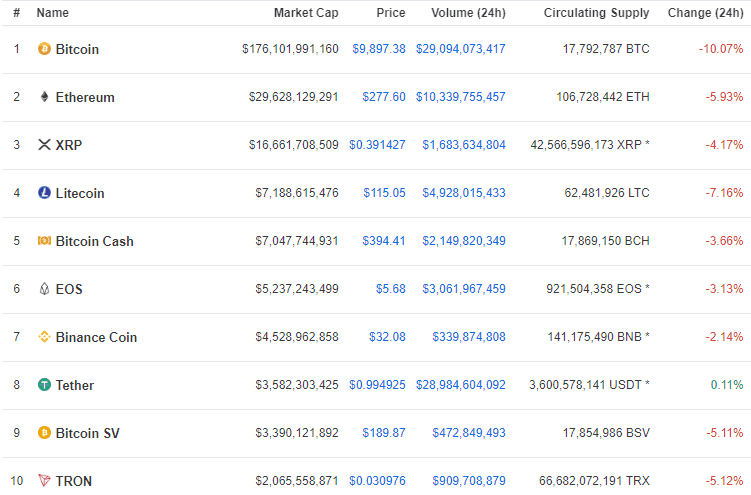The width and height of the screenshot is (751, 495).
Task: Open the Bitcoin Cash name link
Action: click(94, 241)
